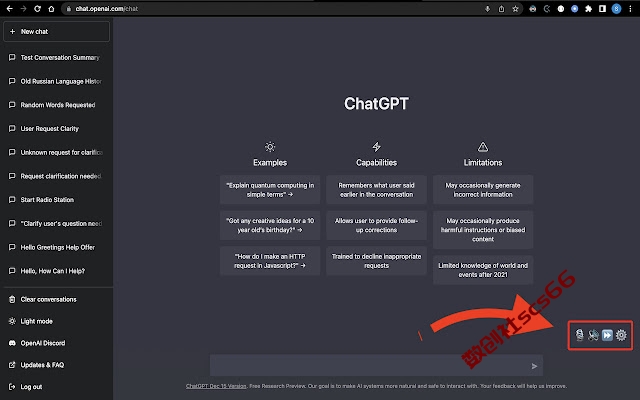The width and height of the screenshot is (640, 400).
Task: Click "May occasionally generate incorrect information" card
Action: (483, 190)
